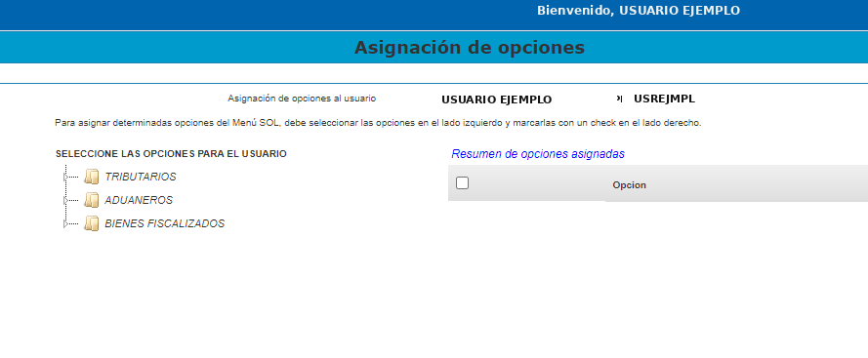The image size is (868, 358).
Task: Expand the BIENES FISCALIZADOS tree node arrow
Action: coord(65,223)
